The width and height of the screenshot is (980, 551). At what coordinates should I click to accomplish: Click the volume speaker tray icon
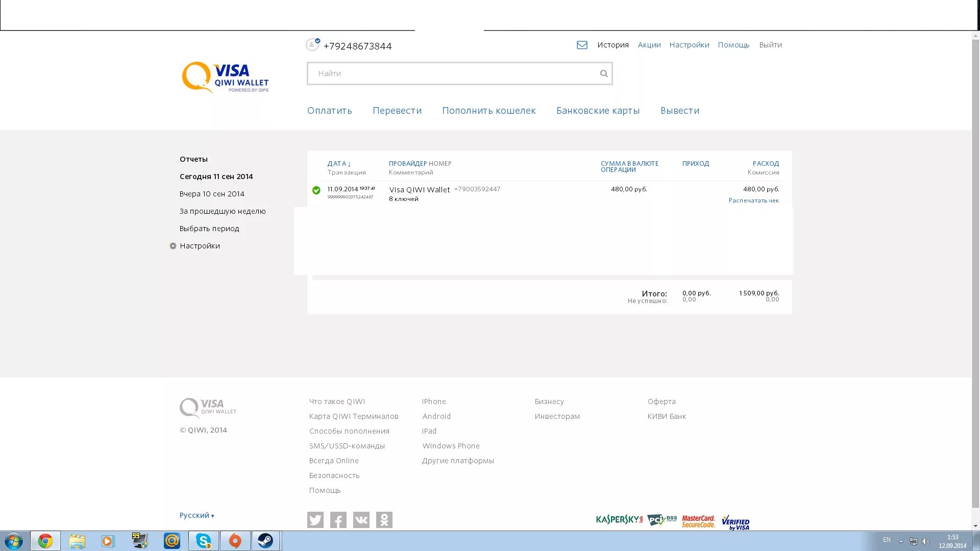click(x=926, y=541)
